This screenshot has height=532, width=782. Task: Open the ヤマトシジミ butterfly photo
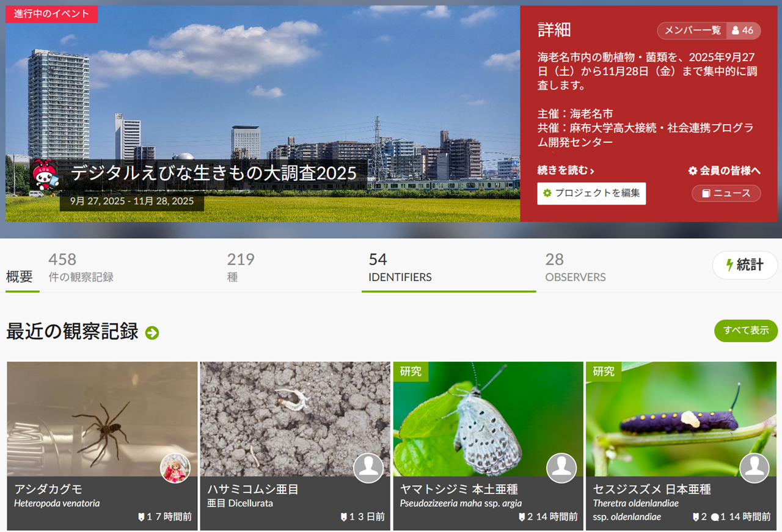pyautogui.click(x=488, y=421)
